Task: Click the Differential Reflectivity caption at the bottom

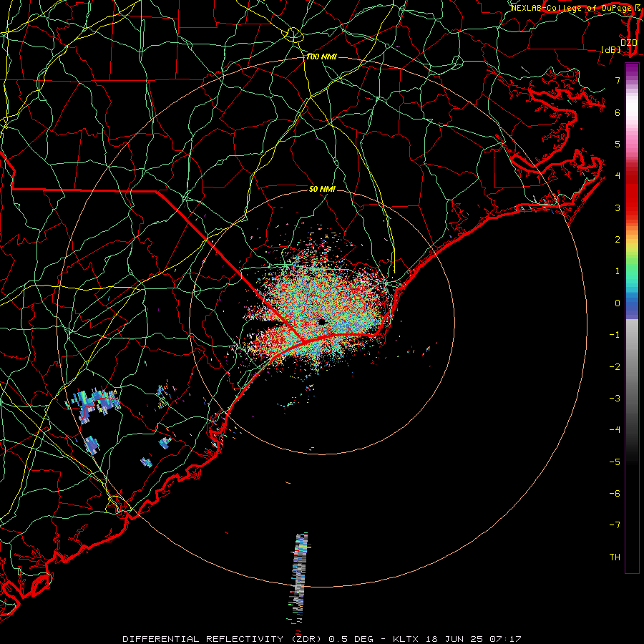Action: (322, 639)
